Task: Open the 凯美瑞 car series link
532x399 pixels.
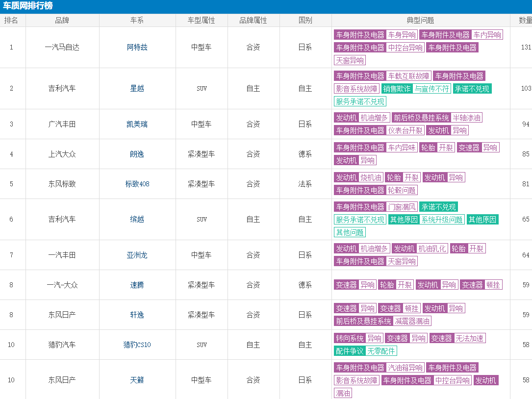Action: click(137, 124)
